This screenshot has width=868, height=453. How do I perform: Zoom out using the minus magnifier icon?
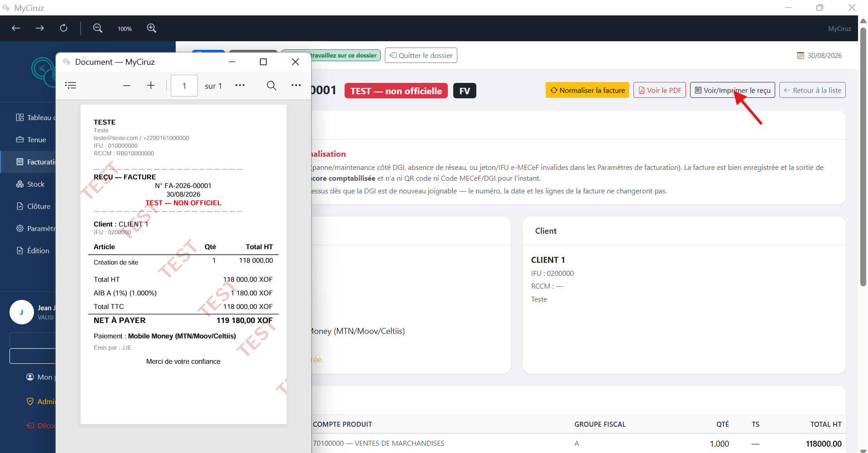97,28
